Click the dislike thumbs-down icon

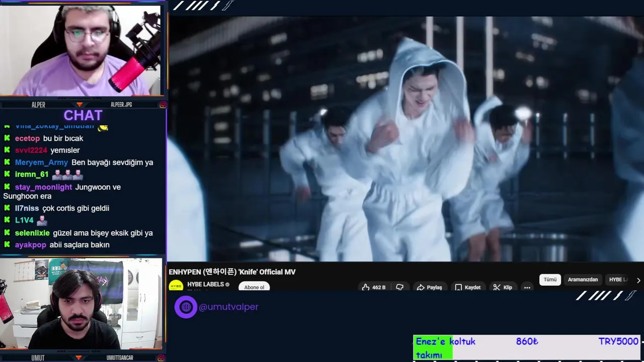(x=400, y=287)
